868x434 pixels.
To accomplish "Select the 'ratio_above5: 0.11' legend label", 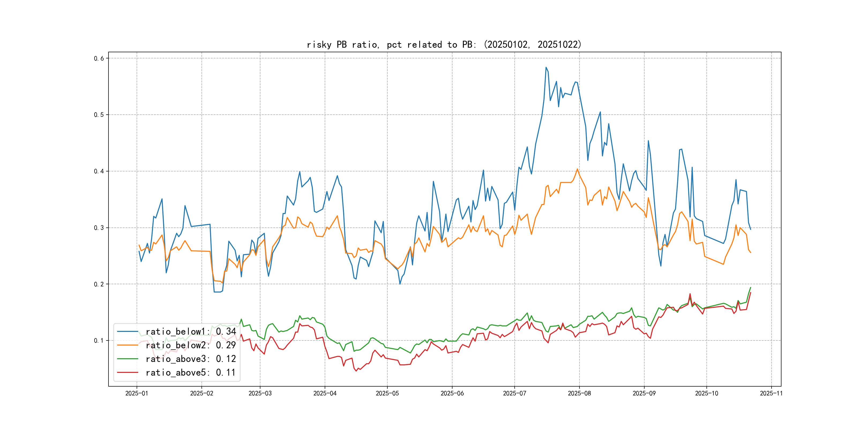I will [191, 372].
